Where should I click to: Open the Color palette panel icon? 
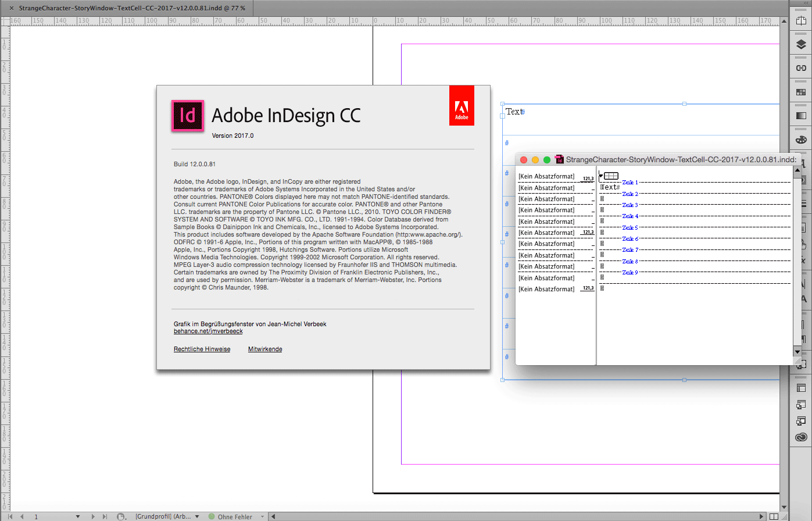coord(801,140)
